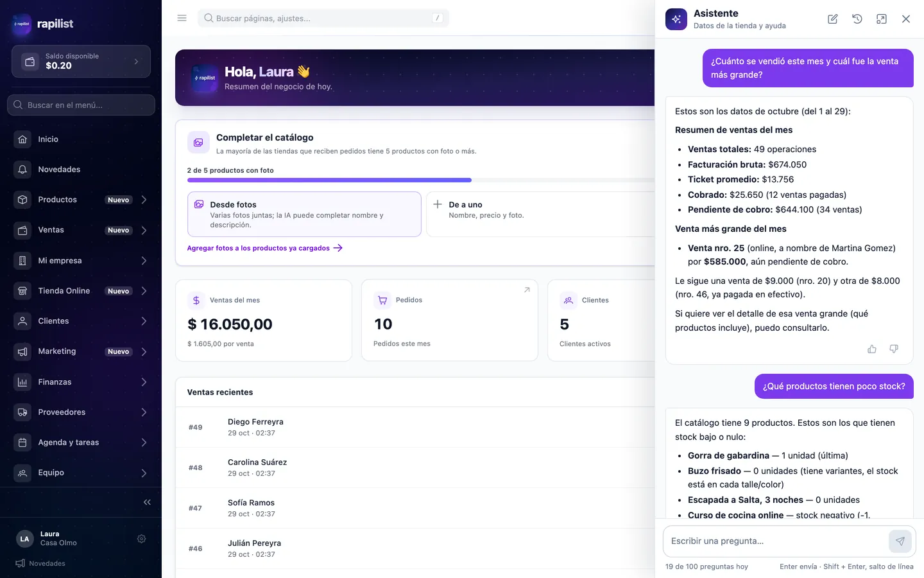The height and width of the screenshot is (578, 924).
Task: Expand the Ventas submenu chevron
Action: tap(144, 230)
